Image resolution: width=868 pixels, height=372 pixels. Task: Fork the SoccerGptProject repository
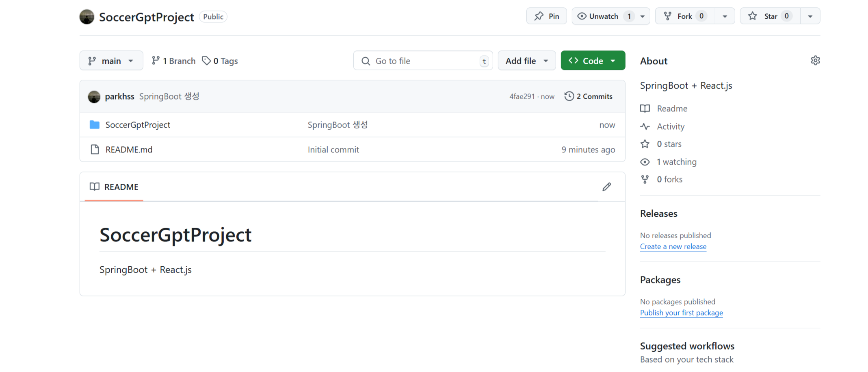coord(685,16)
